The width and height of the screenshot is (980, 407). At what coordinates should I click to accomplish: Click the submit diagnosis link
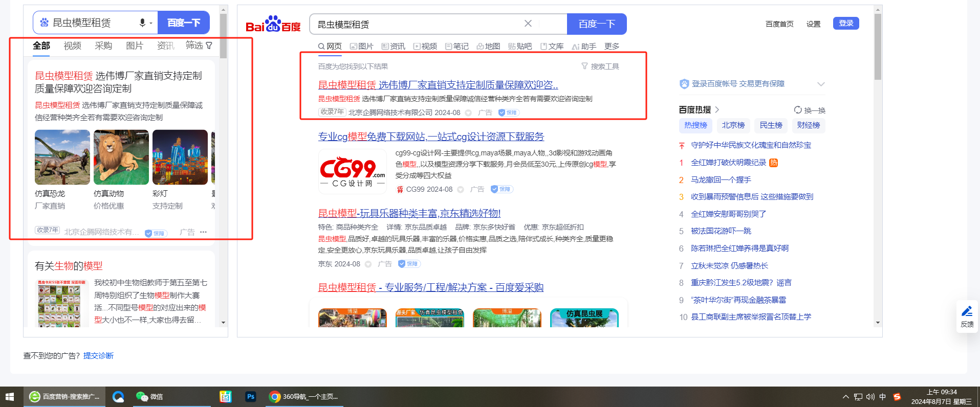click(x=98, y=356)
